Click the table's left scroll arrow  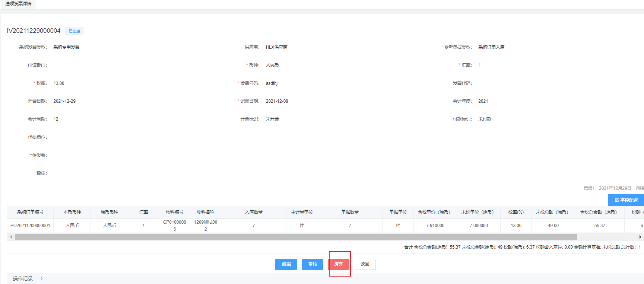pos(11,237)
